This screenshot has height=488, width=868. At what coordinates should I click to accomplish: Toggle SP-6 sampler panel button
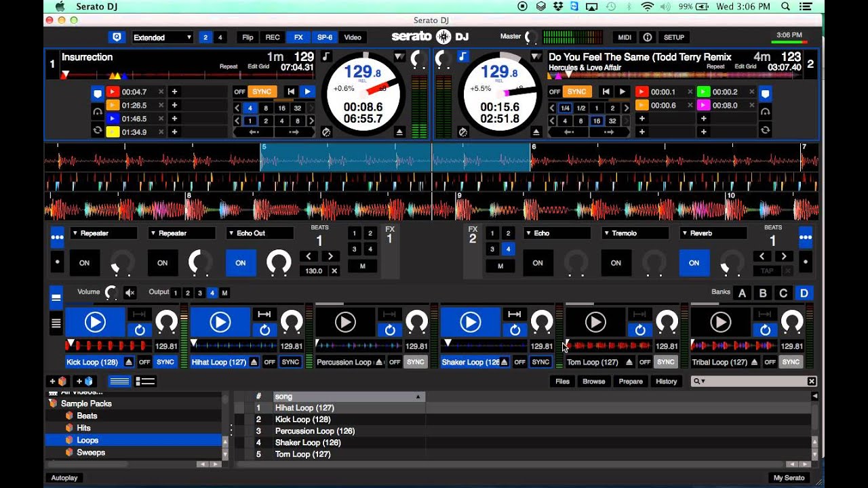(325, 37)
